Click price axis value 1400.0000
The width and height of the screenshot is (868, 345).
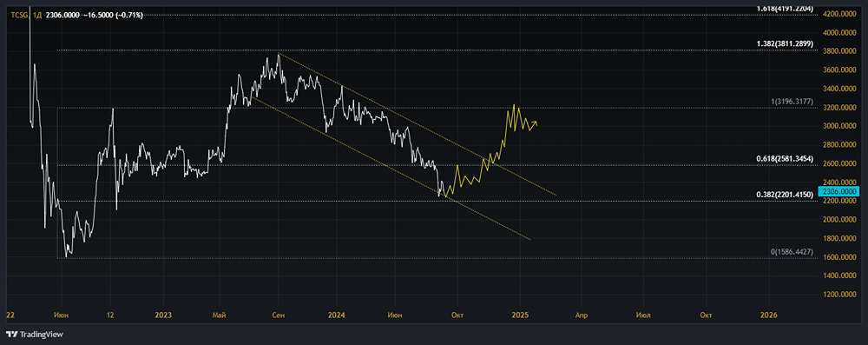click(839, 275)
